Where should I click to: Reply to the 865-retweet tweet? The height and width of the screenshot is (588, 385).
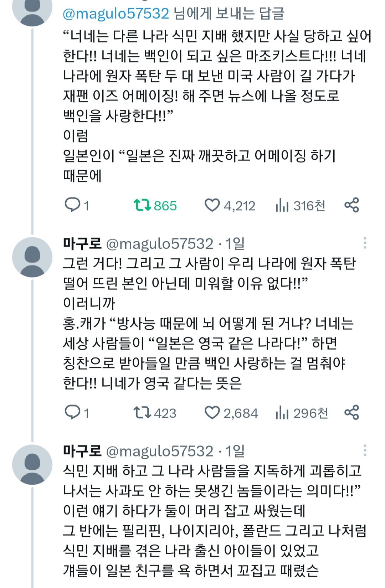pos(72,205)
